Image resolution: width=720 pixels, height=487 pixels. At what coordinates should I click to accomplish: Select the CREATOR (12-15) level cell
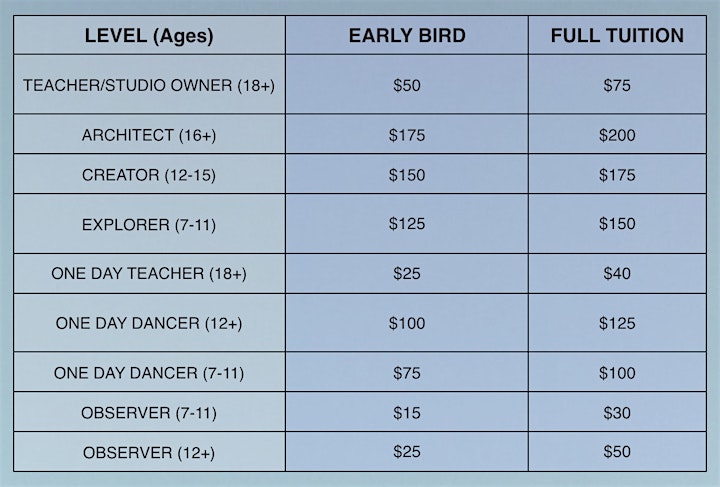click(x=149, y=175)
